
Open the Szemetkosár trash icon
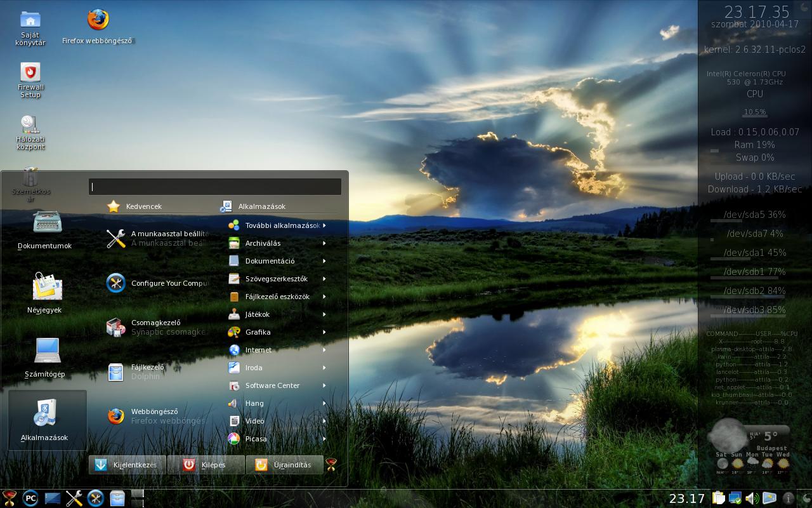(30, 184)
